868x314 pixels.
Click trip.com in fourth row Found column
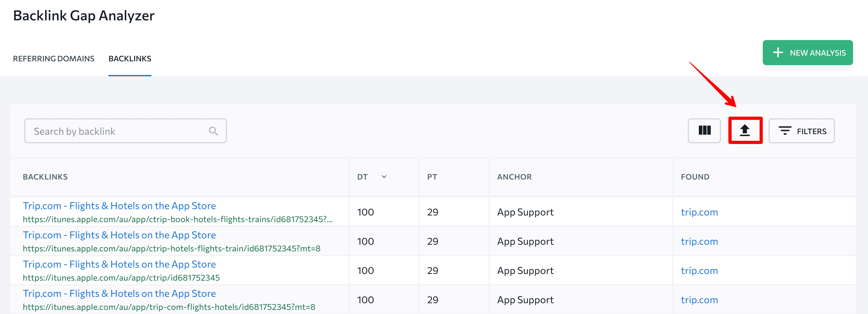click(699, 300)
